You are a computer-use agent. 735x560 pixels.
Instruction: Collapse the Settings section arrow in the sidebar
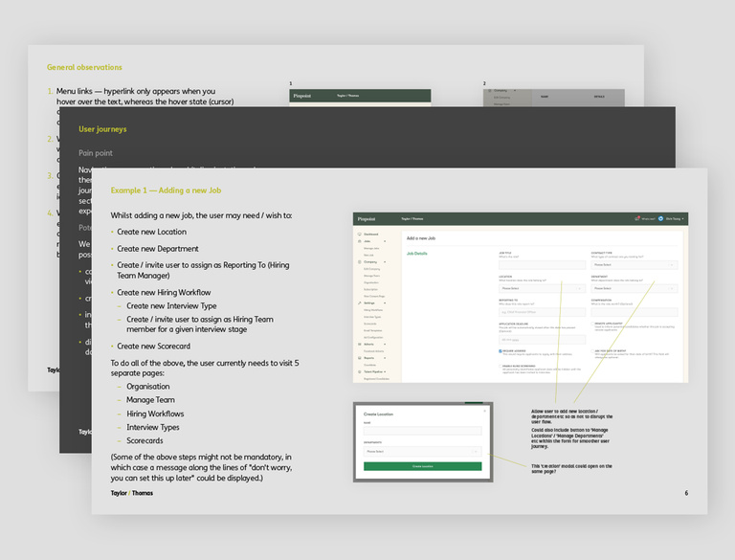click(x=385, y=303)
